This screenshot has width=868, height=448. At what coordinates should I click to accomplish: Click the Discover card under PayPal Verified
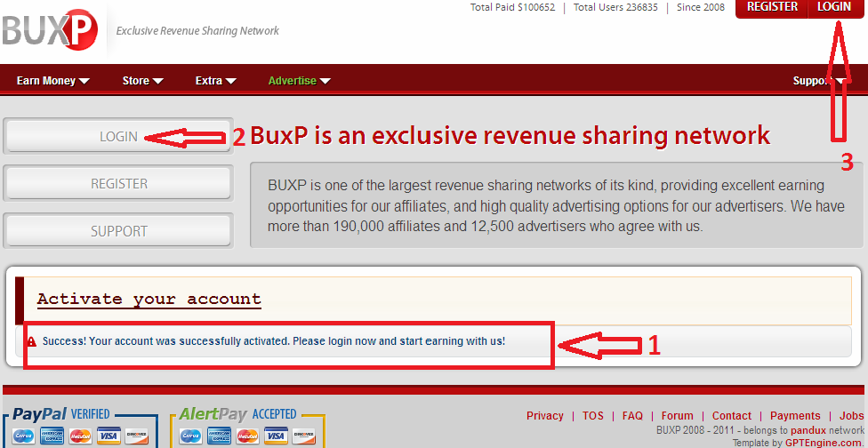pyautogui.click(x=137, y=436)
